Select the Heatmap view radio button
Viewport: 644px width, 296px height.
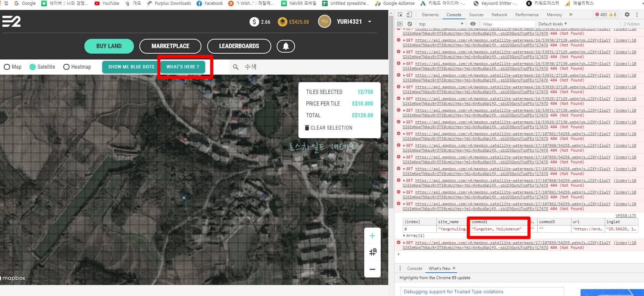[x=66, y=67]
